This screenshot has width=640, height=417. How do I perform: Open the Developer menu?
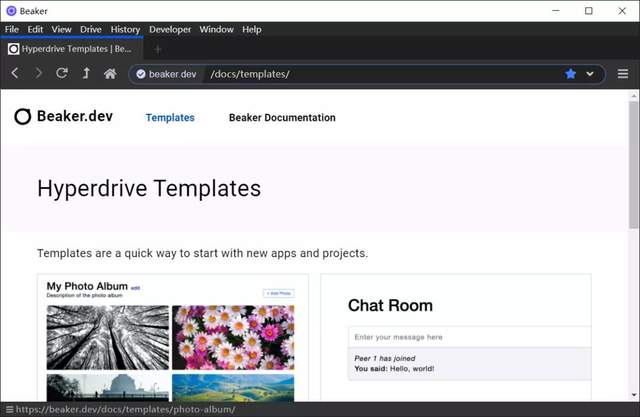(169, 29)
